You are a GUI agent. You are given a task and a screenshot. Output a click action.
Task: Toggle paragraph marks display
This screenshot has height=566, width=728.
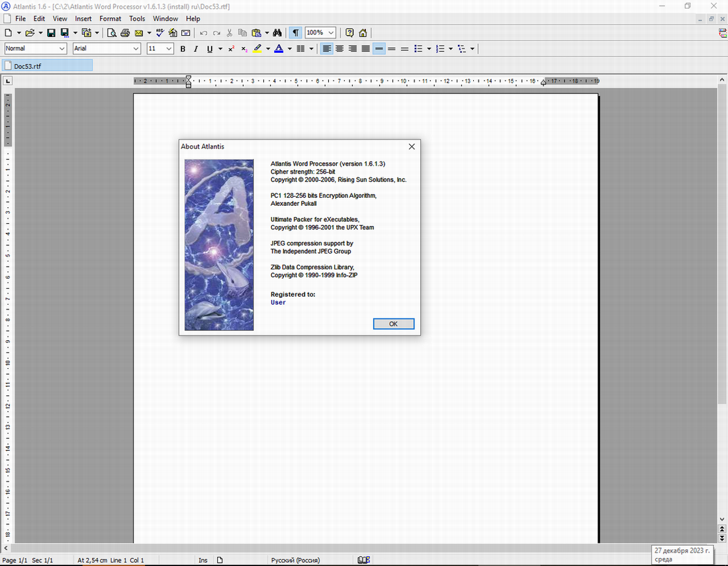[295, 33]
